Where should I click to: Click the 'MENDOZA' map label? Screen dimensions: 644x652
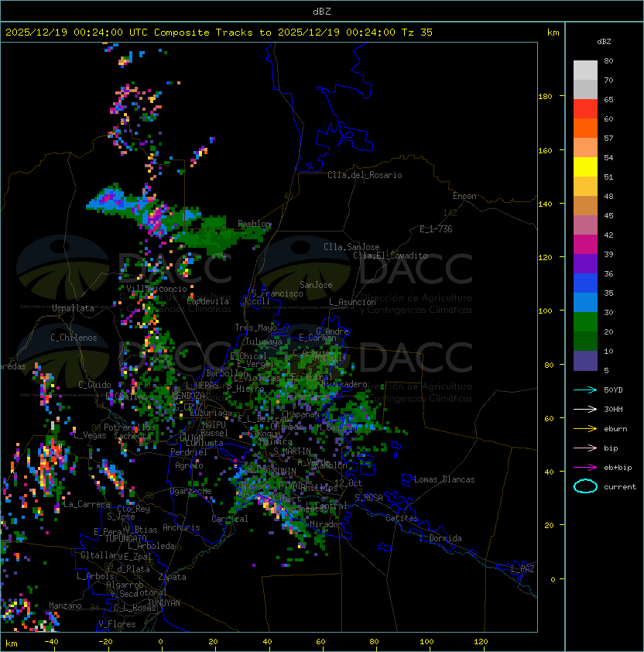[x=188, y=396]
